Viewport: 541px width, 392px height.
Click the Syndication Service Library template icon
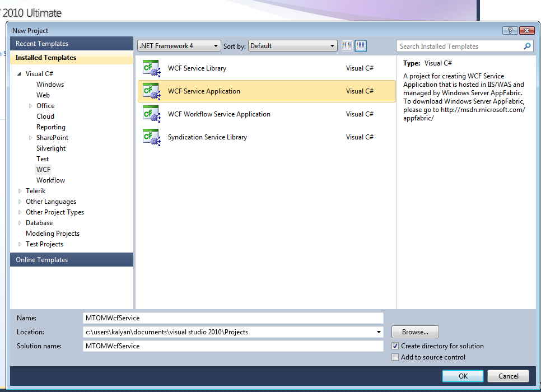click(x=151, y=137)
